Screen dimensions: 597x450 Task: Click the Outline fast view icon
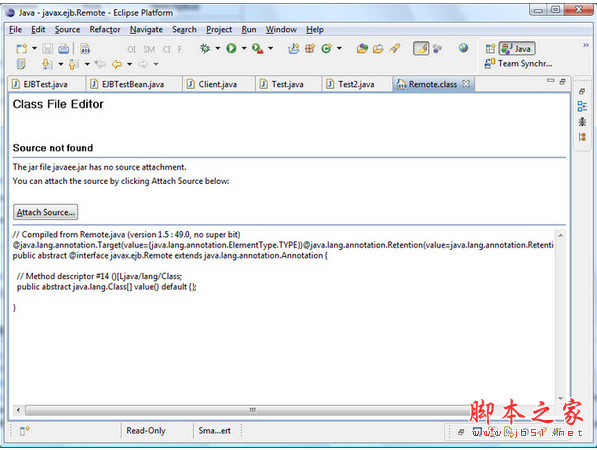pyautogui.click(x=582, y=106)
